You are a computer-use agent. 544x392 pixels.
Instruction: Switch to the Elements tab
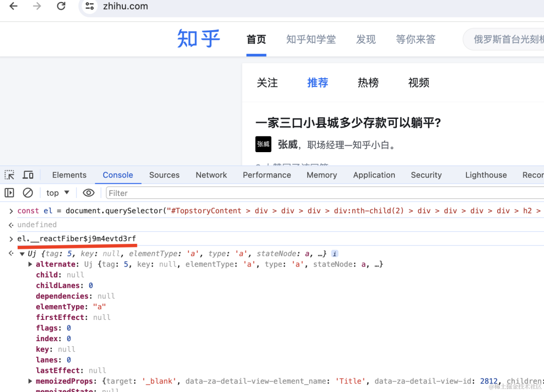[x=69, y=175]
